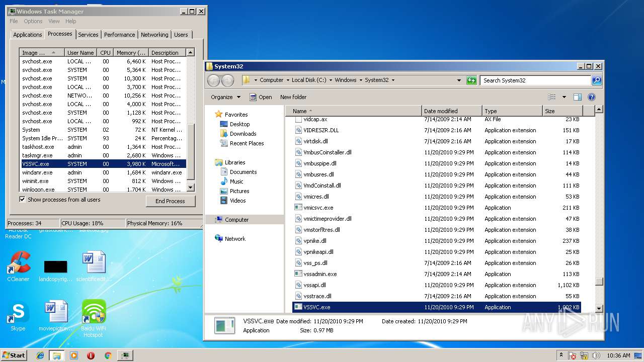The height and width of the screenshot is (362, 644).
Task: Expand the Computer breadcrumb arrow
Action: click(x=287, y=80)
